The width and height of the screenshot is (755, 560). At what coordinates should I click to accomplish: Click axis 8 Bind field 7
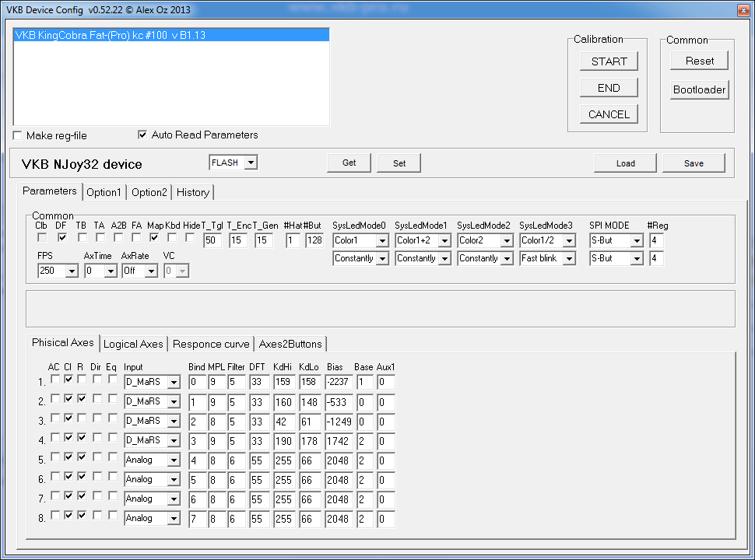pos(198,519)
